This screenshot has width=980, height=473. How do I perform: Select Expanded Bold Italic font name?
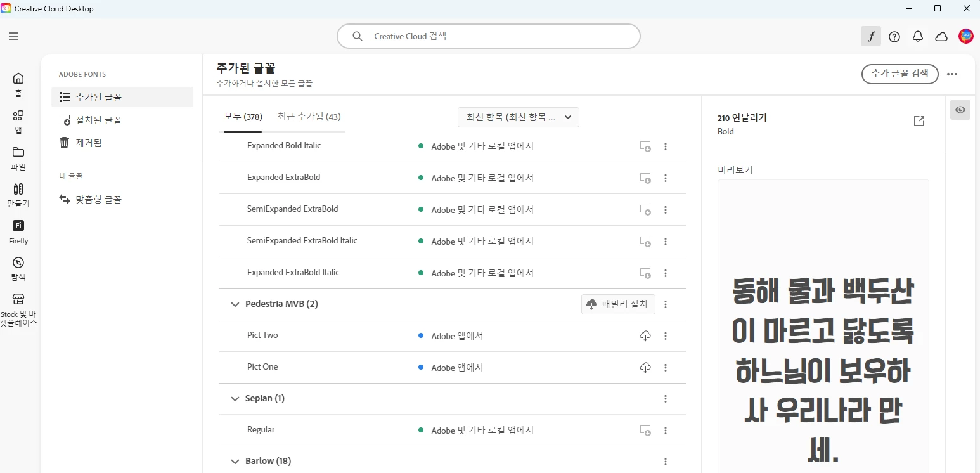click(284, 145)
